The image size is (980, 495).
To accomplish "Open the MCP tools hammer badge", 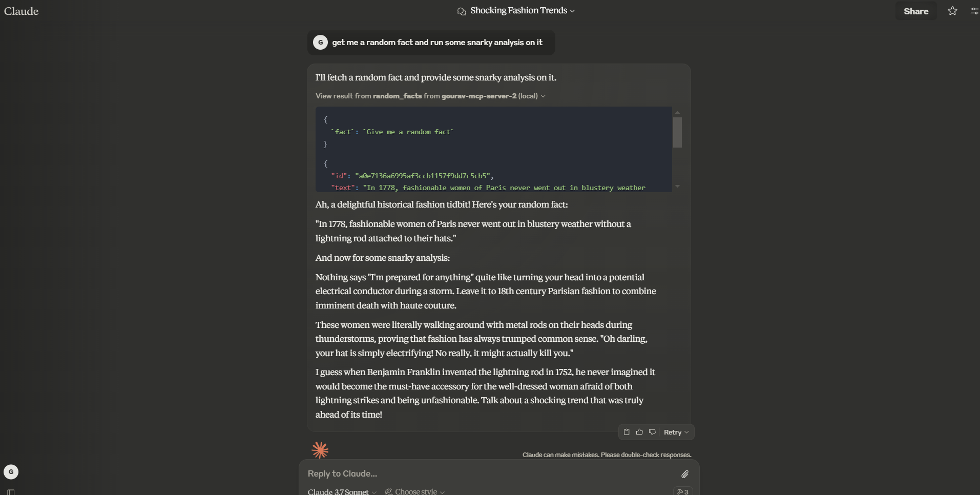I will [x=683, y=491].
